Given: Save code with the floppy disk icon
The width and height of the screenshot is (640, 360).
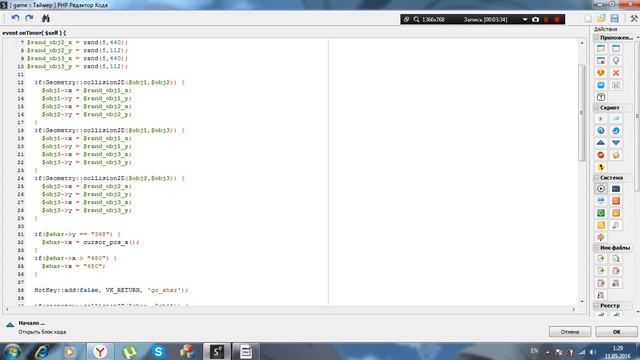Looking at the screenshot, I should point(615,18).
